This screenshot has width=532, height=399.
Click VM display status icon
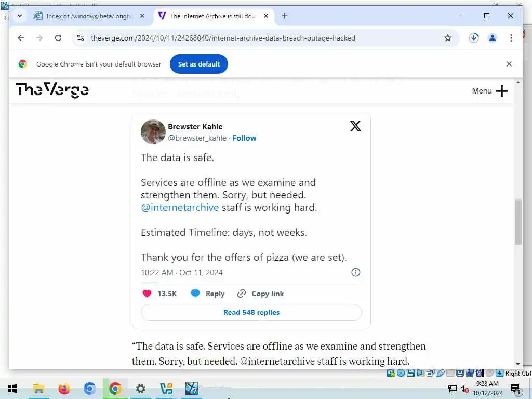click(460, 373)
